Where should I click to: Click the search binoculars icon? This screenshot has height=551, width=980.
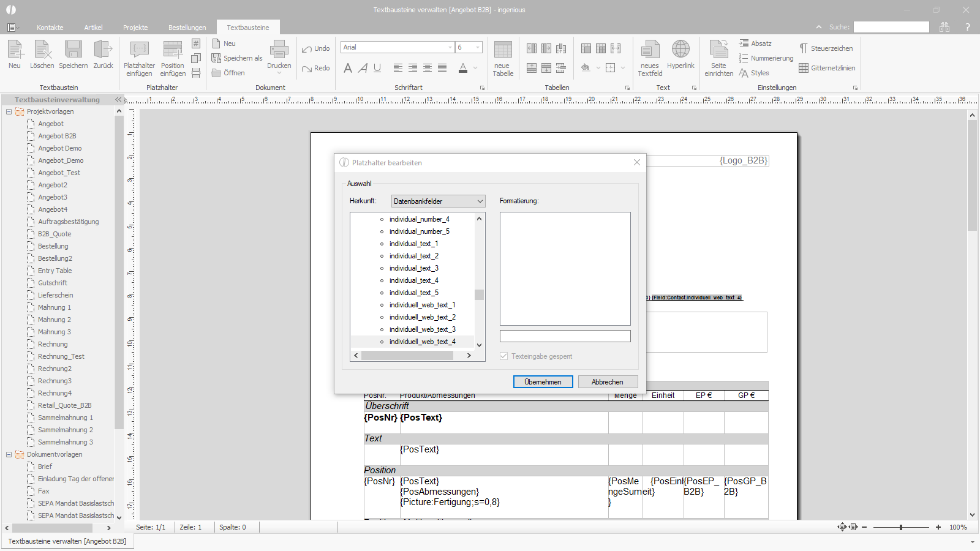click(944, 27)
